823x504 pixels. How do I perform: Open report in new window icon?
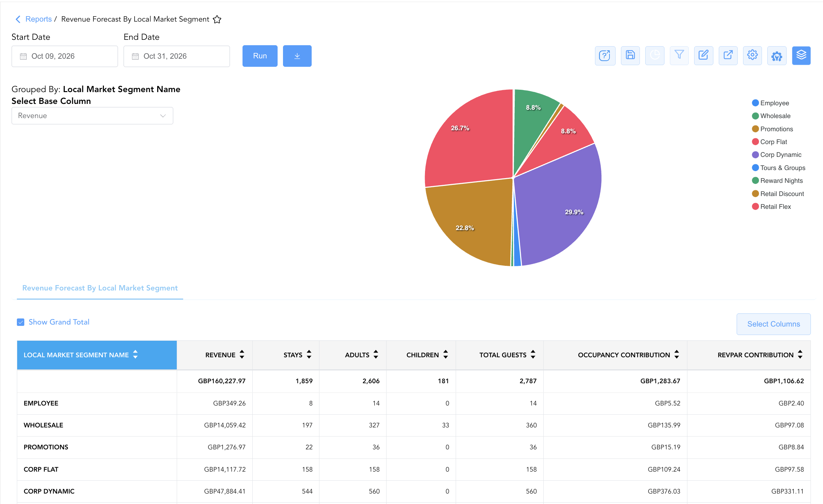[x=728, y=56]
